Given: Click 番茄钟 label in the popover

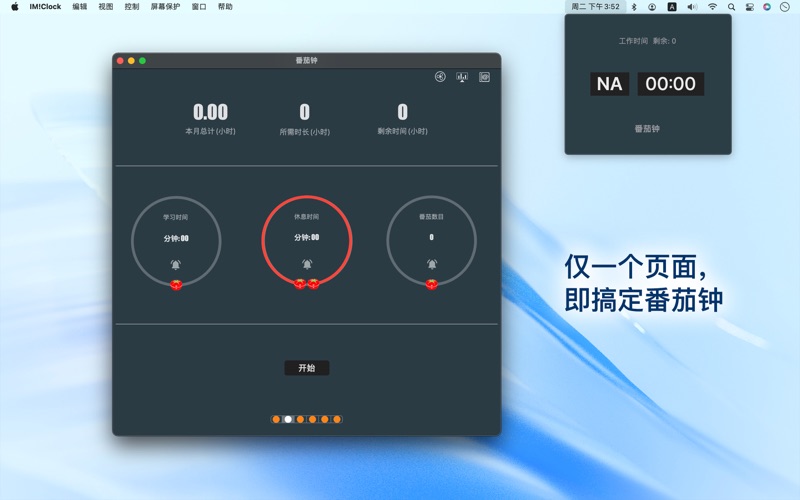Looking at the screenshot, I should 647,129.
